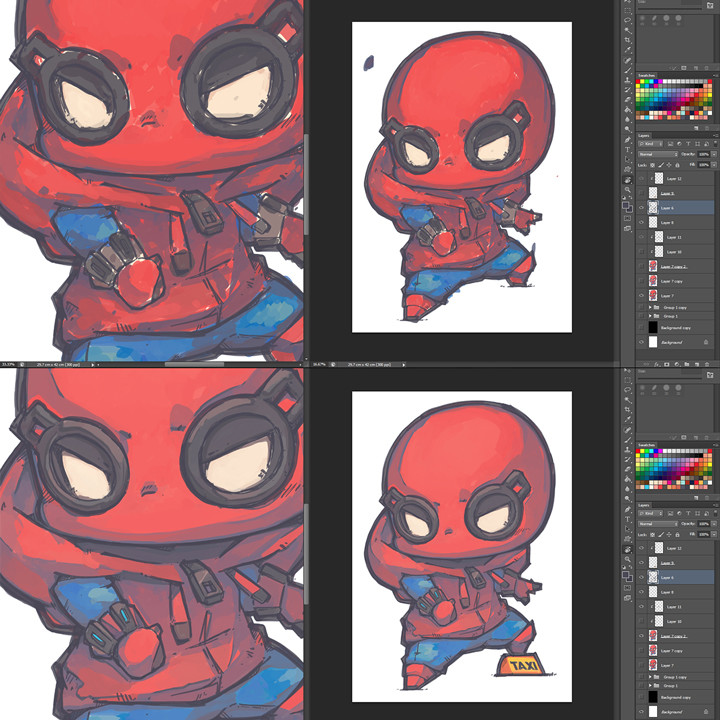Image resolution: width=720 pixels, height=720 pixels.
Task: Select Lasso tool in lower Photoshop window
Action: click(x=628, y=389)
